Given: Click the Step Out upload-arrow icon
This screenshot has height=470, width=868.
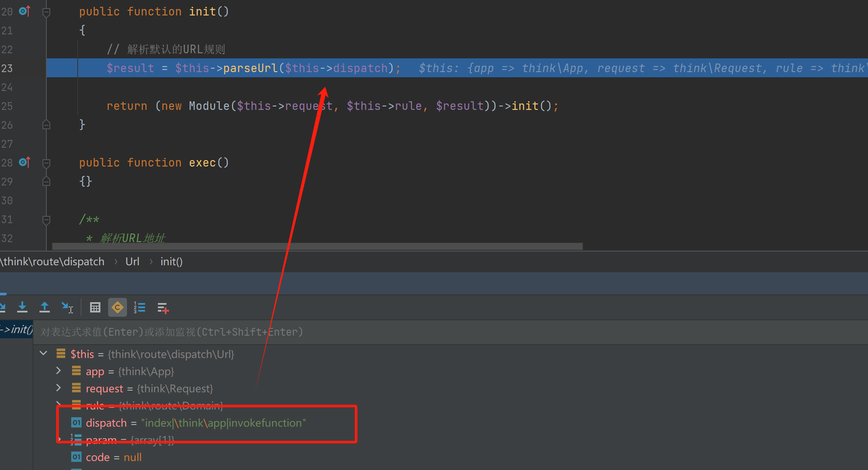Looking at the screenshot, I should [x=45, y=307].
